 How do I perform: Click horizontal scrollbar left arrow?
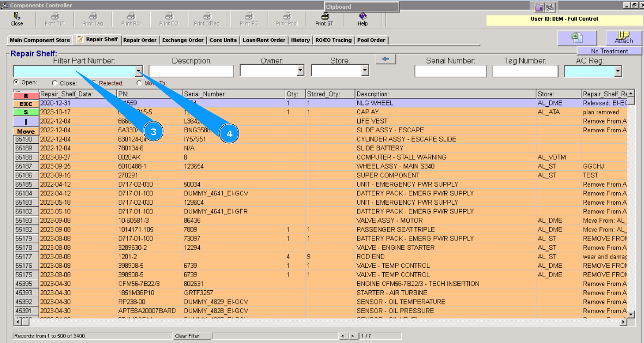[x=17, y=322]
